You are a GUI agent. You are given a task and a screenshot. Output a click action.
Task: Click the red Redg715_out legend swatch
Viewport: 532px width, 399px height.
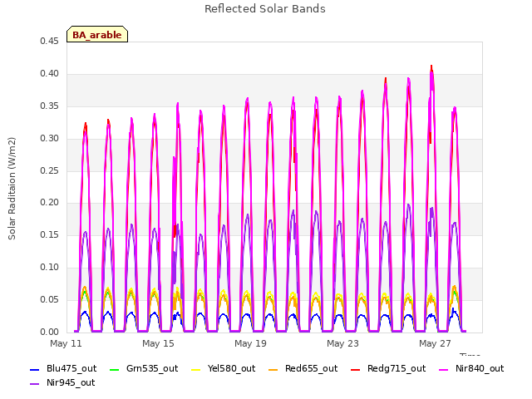[x=356, y=369]
